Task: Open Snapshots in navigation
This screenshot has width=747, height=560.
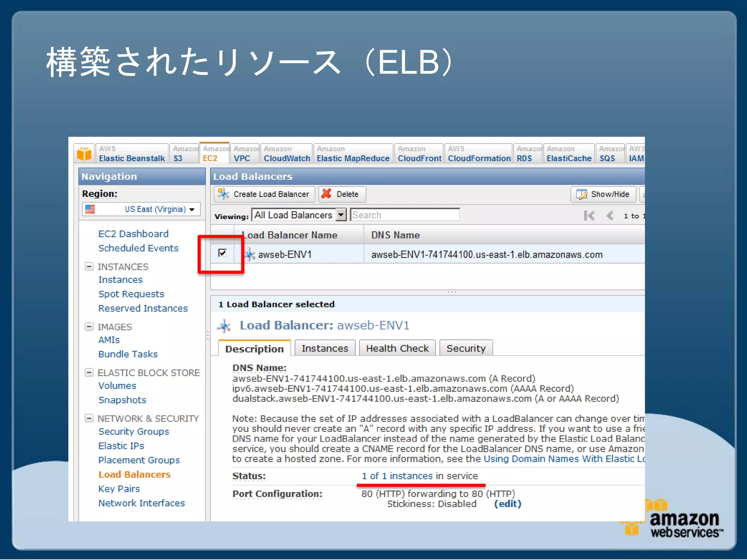Action: point(122,400)
